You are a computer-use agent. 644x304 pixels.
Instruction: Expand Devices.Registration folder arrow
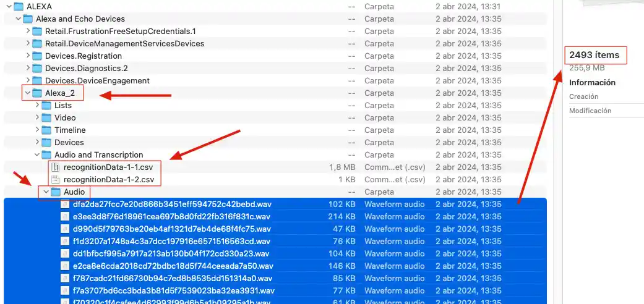tap(27, 56)
